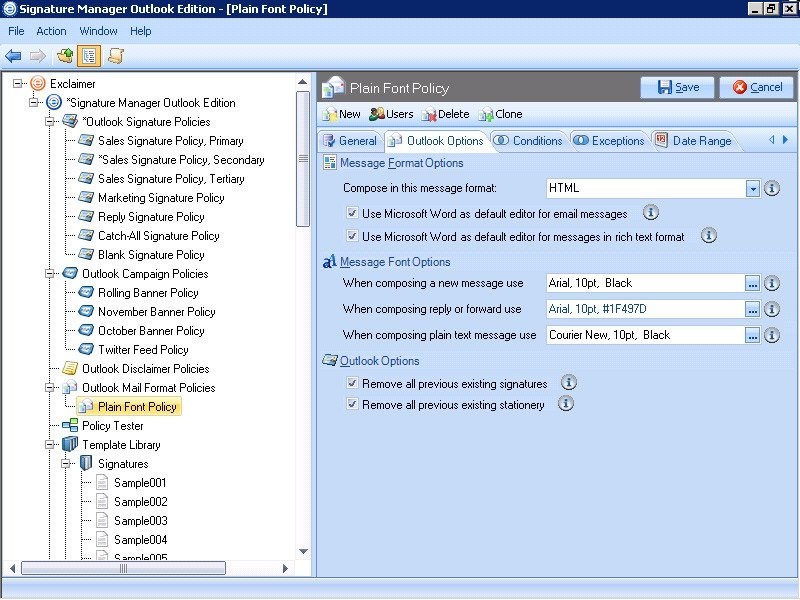800x600 pixels.
Task: Switch to the Date Range tab
Action: (x=694, y=141)
